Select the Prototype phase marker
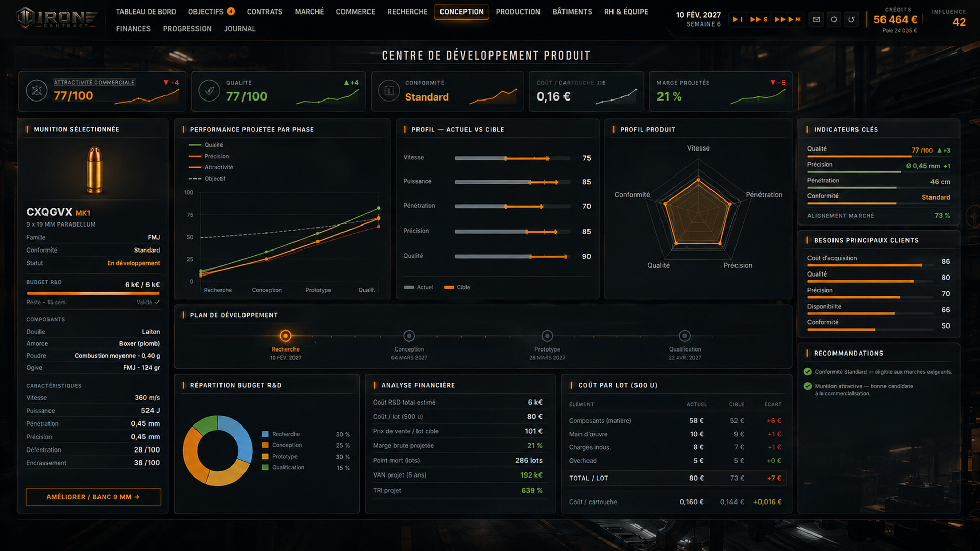980x551 pixels. pyautogui.click(x=547, y=336)
